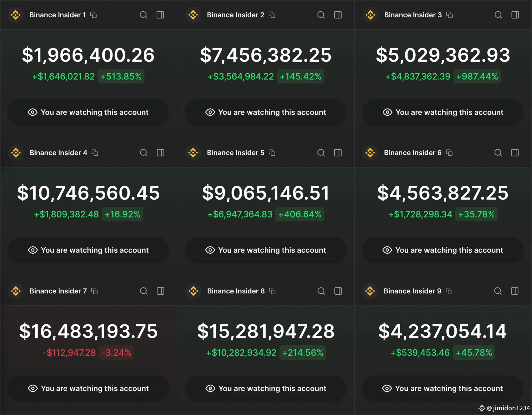Select the $4,237,054.14 balance value
Screen dimensions: 532x415
[x=443, y=331]
